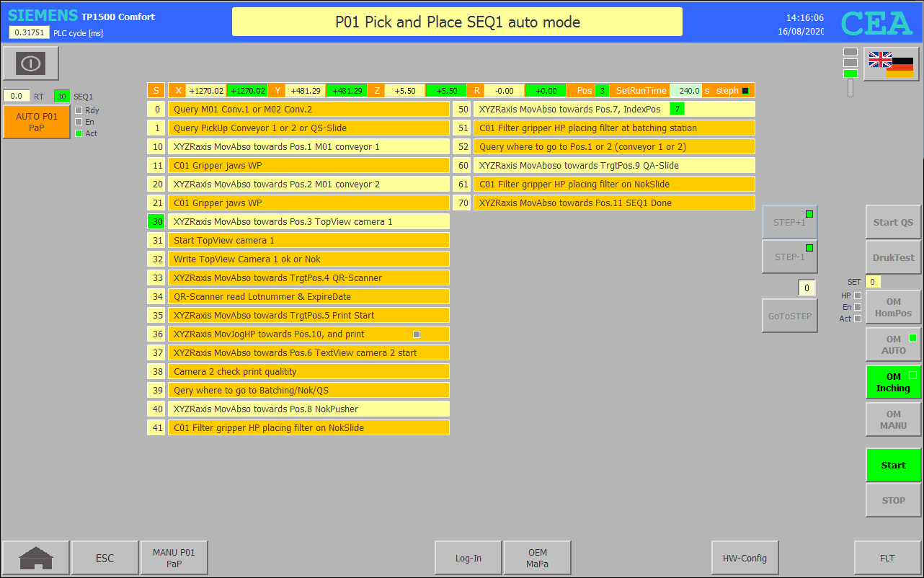
Task: Click the green indicator on the STEP-1 button
Action: tap(809, 248)
